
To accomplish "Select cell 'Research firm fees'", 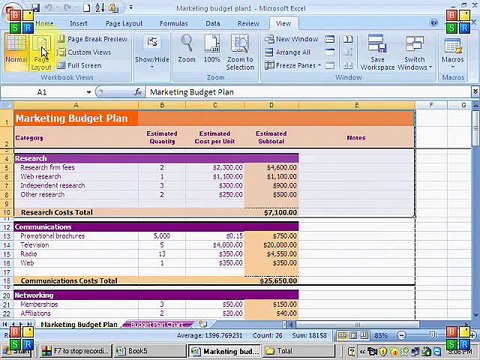I will click(x=76, y=167).
